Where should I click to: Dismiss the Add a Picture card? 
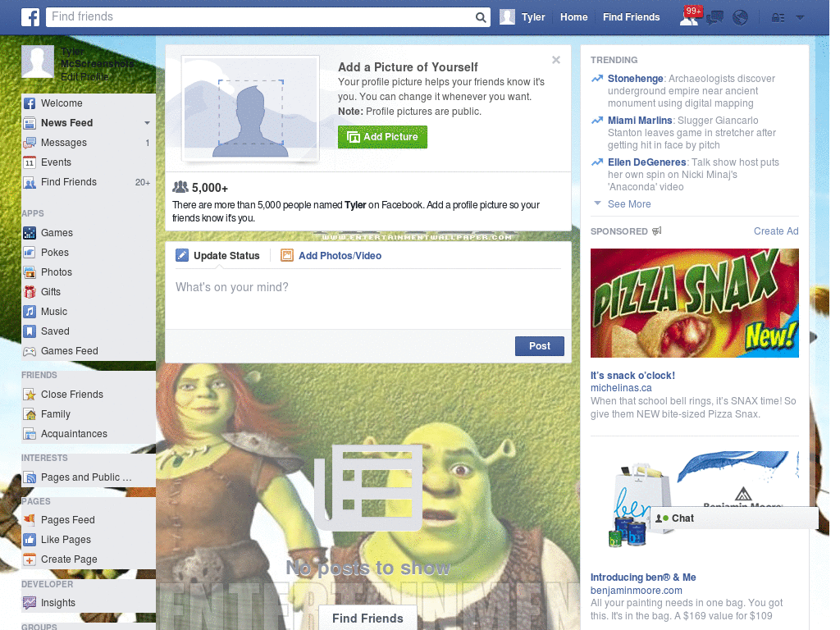point(556,60)
